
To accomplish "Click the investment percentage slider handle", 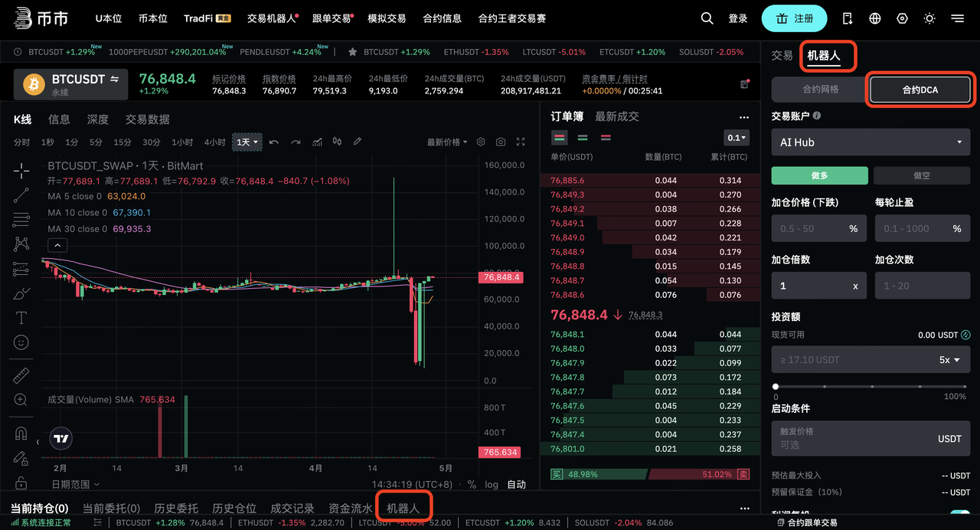I will 776,387.
